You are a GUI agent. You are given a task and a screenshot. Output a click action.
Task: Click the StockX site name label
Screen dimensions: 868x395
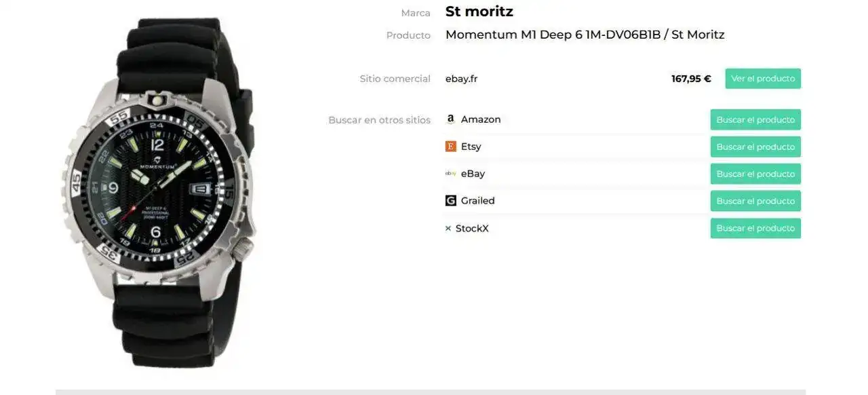[x=472, y=229]
